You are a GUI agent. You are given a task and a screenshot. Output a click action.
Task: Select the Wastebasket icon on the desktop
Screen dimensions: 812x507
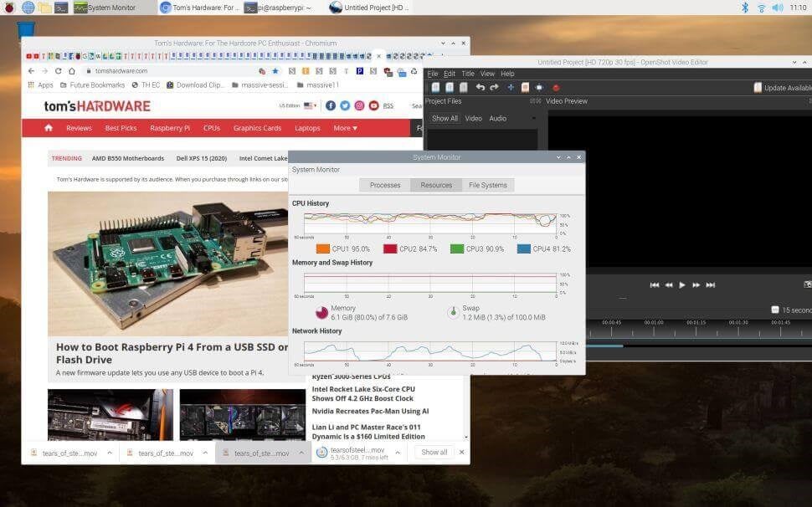click(26, 29)
